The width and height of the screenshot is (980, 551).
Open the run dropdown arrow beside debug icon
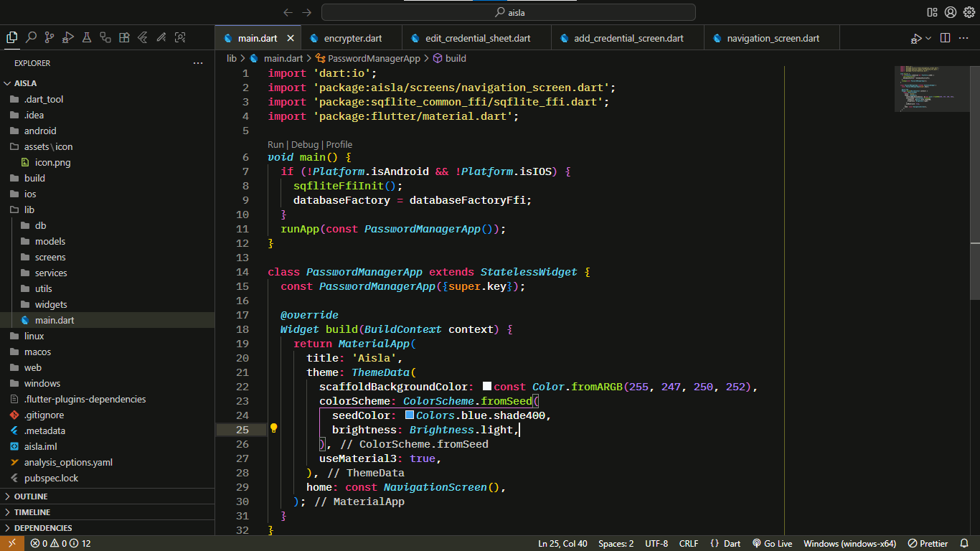click(928, 38)
